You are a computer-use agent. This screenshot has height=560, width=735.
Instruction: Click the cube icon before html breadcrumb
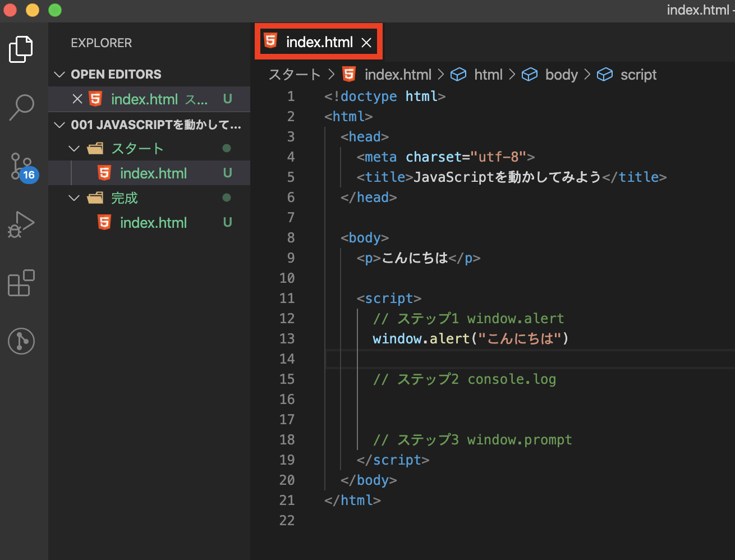pos(458,75)
